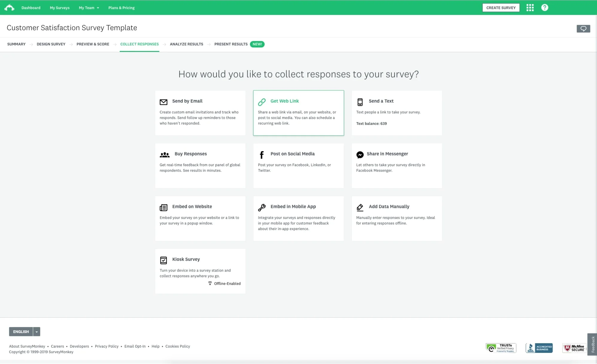The image size is (597, 364).
Task: Open the apps grid in the top bar
Action: pos(530,7)
